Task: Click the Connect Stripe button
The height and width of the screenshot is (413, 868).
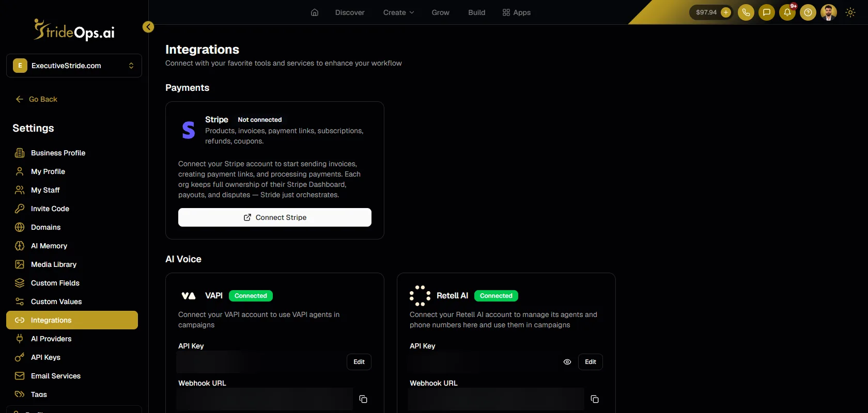Action: 275,217
